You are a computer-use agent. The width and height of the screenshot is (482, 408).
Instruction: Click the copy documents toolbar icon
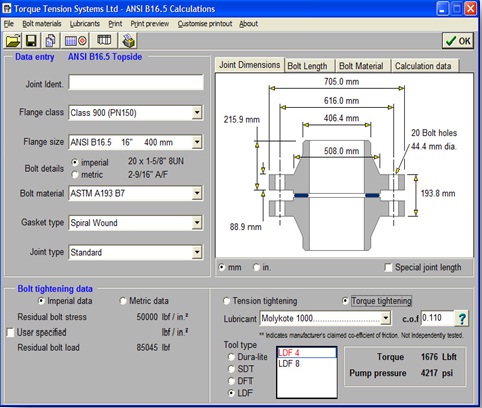pos(50,41)
